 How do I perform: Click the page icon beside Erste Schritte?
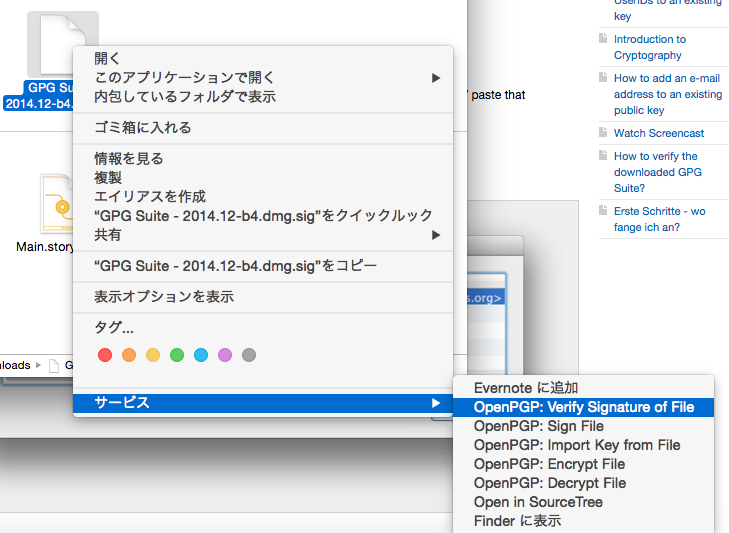(603, 210)
